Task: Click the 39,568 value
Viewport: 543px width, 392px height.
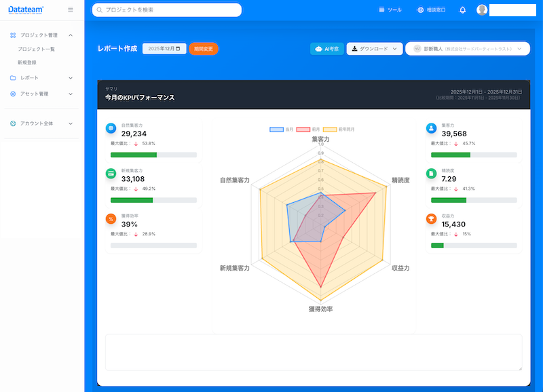Action: (454, 134)
